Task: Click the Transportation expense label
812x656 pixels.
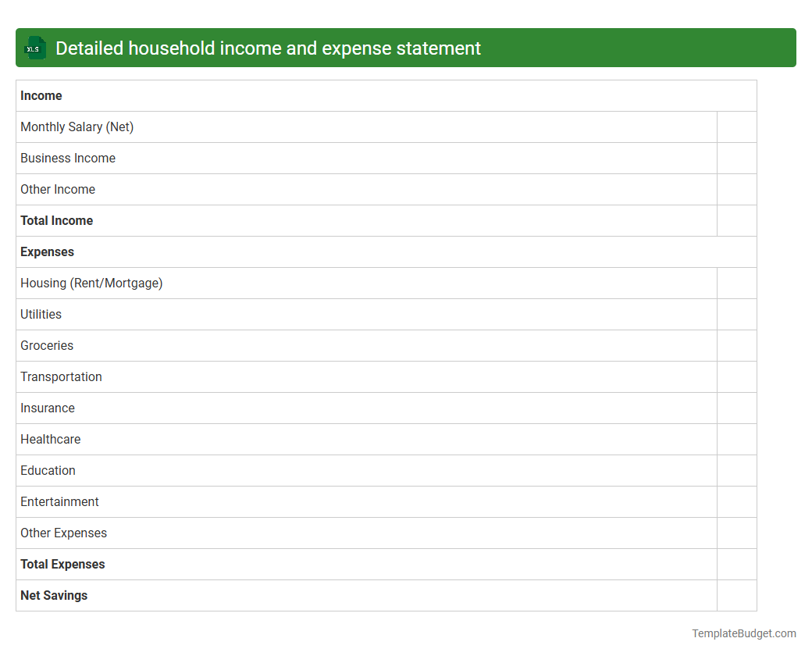Action: pos(61,376)
